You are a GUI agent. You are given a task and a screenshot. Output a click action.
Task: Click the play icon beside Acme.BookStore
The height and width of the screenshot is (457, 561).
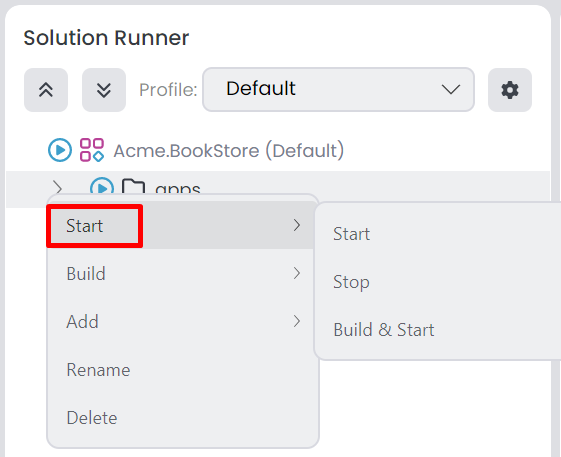click(60, 150)
